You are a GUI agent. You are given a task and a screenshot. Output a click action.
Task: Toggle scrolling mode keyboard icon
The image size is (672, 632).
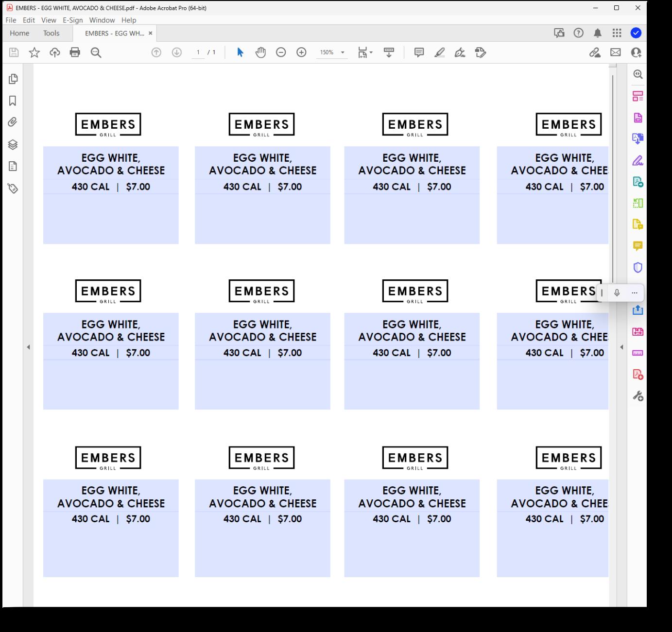tap(389, 52)
